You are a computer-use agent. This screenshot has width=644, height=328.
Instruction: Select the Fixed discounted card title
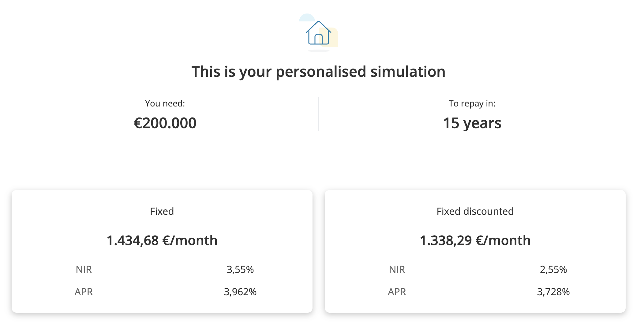coord(475,211)
